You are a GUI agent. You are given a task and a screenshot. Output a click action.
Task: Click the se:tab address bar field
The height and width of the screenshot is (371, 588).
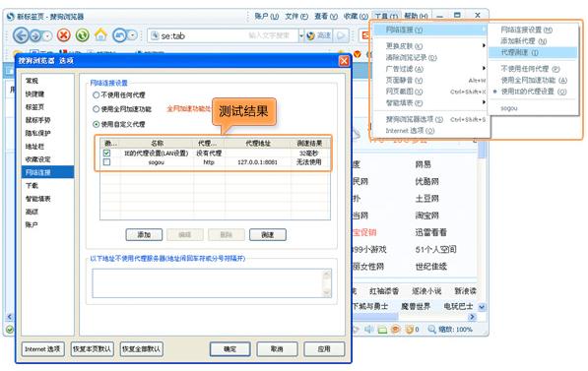[x=225, y=36]
